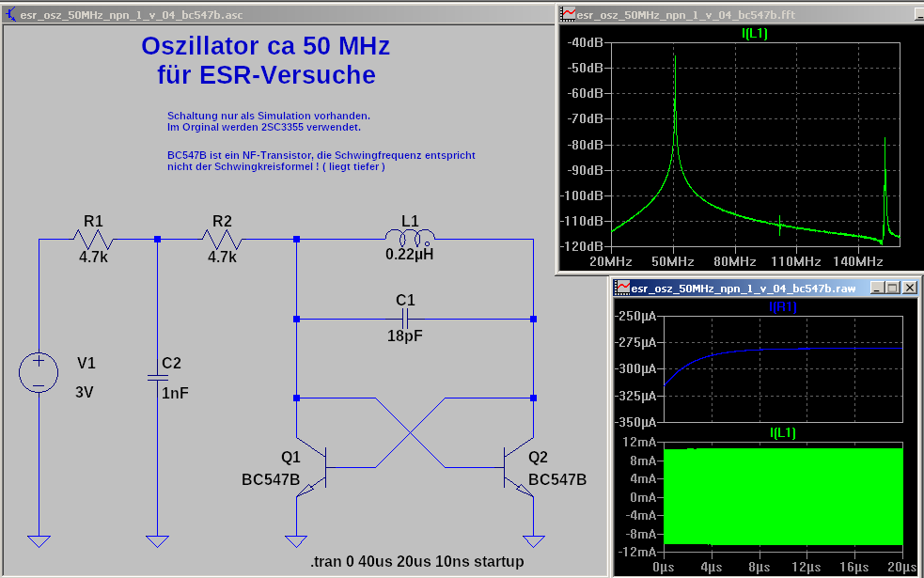Select capacitor C2 symbol
This screenshot has height=578, width=924.
tap(157, 377)
